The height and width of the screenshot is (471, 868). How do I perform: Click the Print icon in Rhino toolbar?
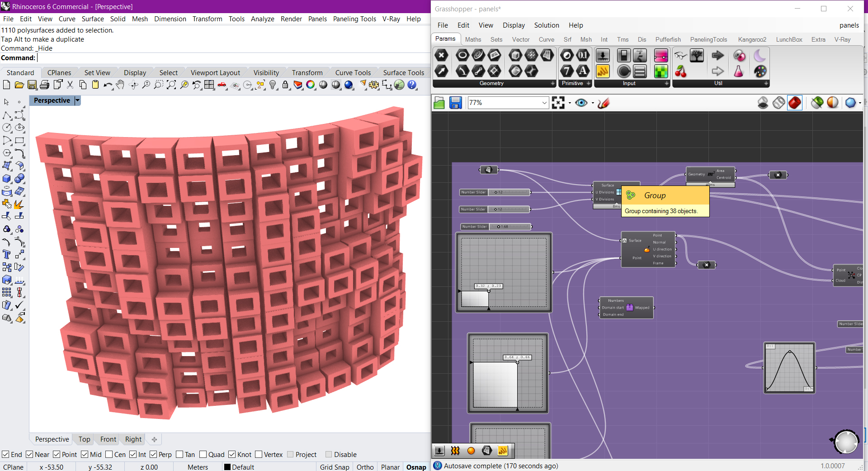click(x=44, y=85)
